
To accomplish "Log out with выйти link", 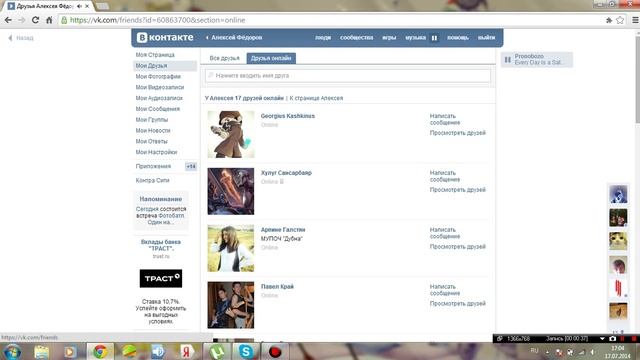I will (487, 38).
